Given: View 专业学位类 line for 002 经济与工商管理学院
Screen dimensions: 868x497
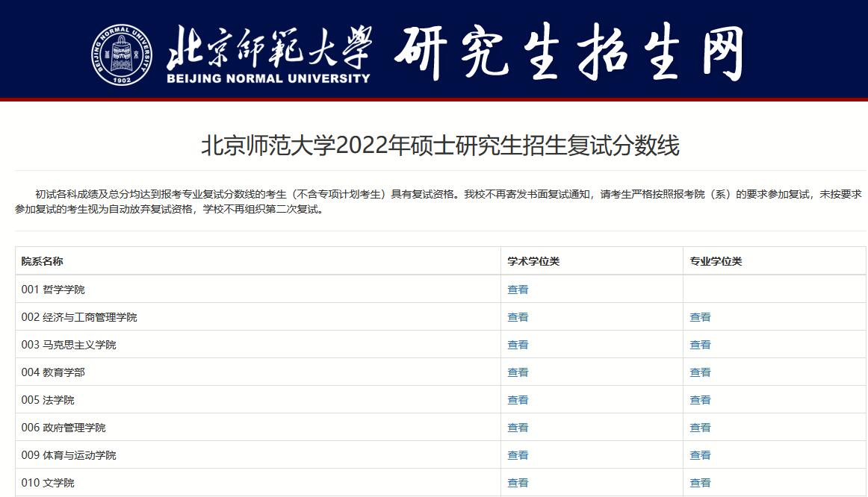Looking at the screenshot, I should (701, 316).
